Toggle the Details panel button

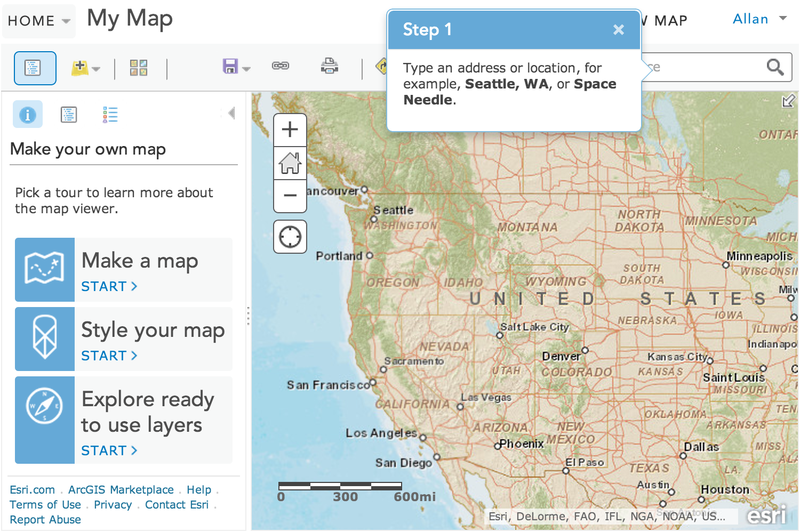coord(35,68)
